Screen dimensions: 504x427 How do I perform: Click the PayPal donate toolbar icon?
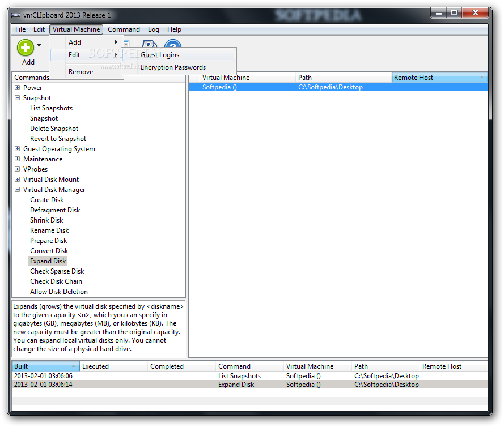[x=150, y=44]
